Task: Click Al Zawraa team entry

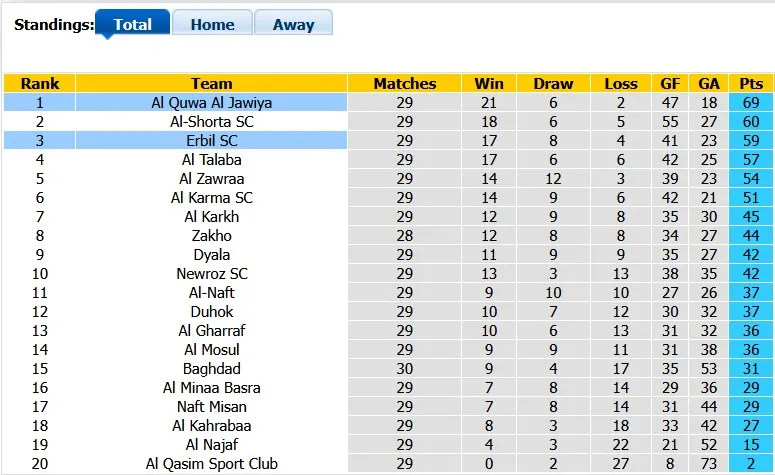Action: [211, 178]
